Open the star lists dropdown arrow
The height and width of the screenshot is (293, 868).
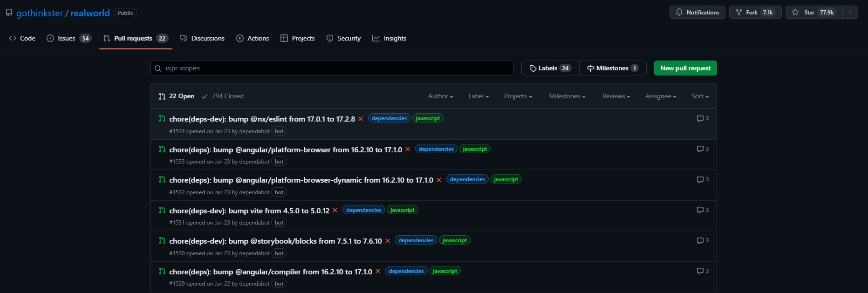tap(850, 13)
